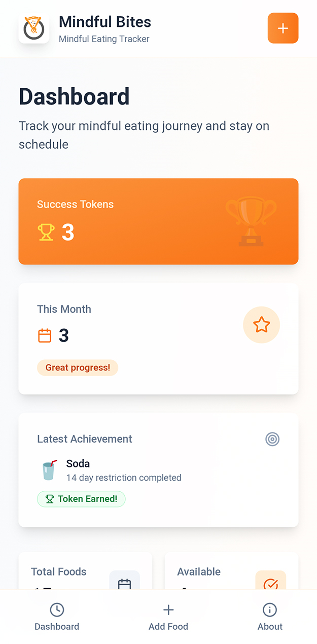The width and height of the screenshot is (317, 644).
Task: Go to the About tab
Action: click(x=270, y=617)
